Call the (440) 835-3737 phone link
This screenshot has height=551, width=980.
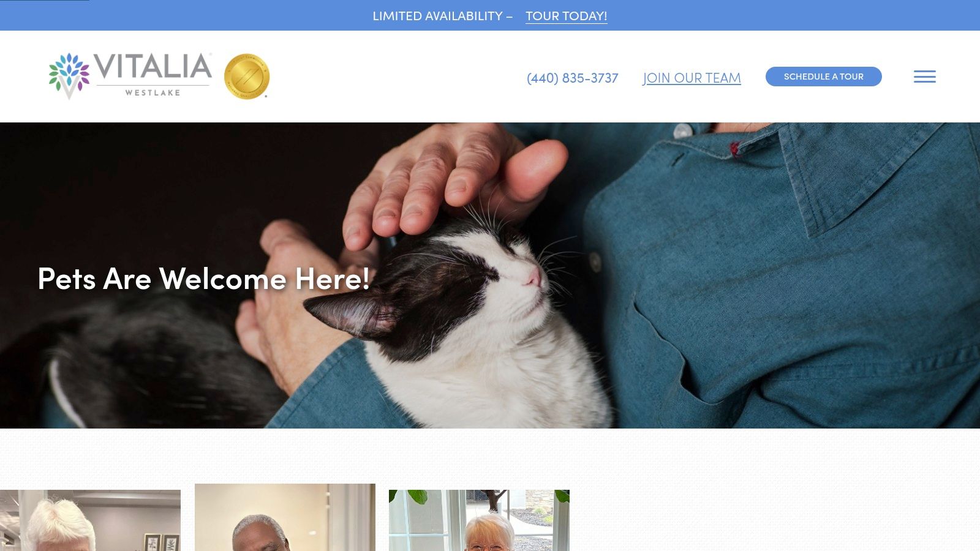[572, 78]
